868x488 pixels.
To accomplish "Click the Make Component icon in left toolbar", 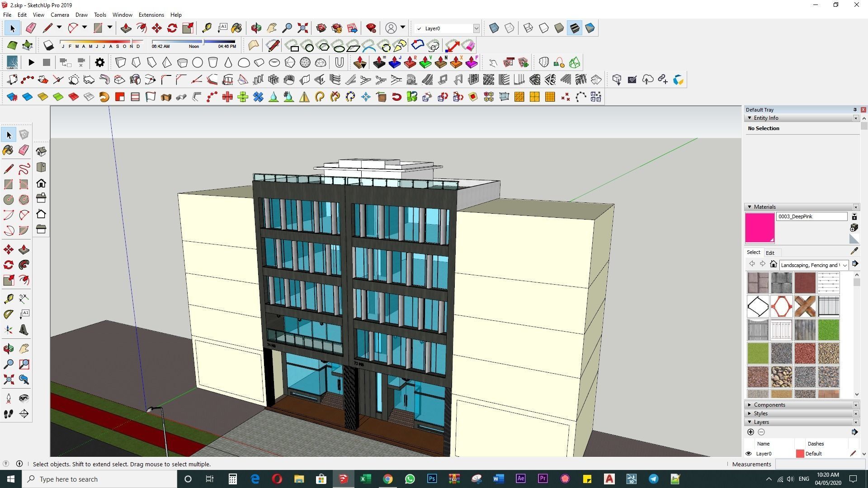I will point(24,135).
